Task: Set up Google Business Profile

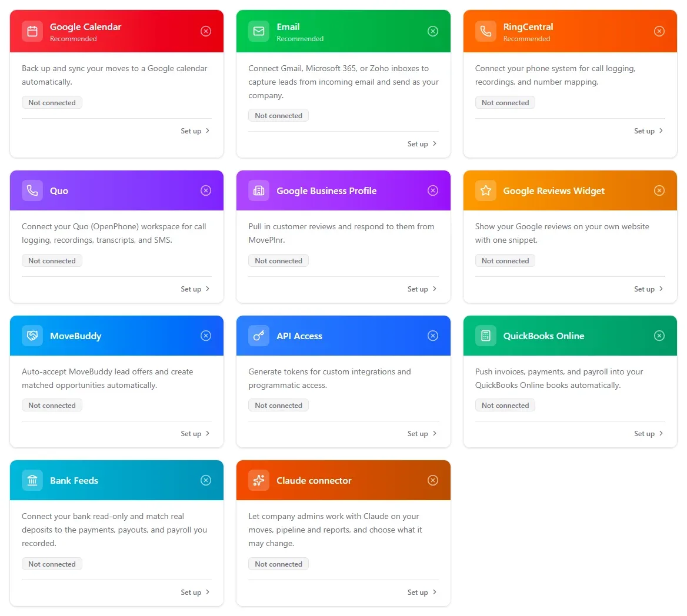Action: [x=422, y=289]
